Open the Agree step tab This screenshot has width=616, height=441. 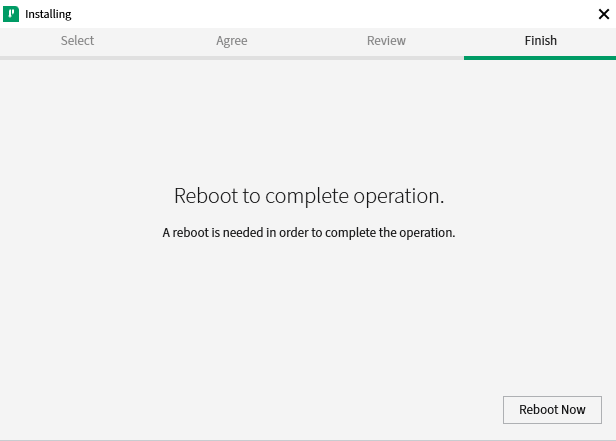click(x=231, y=41)
